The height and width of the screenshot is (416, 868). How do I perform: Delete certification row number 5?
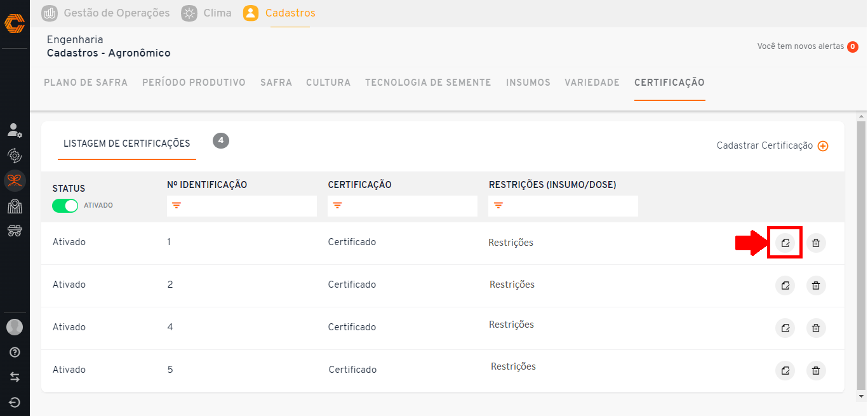816,370
